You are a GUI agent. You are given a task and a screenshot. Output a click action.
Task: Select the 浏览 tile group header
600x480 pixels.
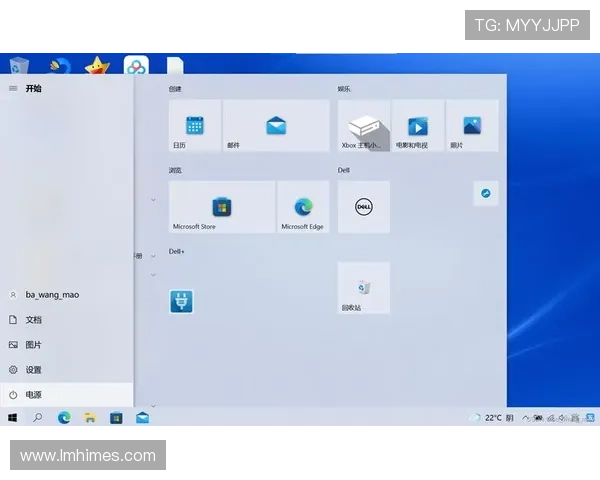click(x=175, y=170)
